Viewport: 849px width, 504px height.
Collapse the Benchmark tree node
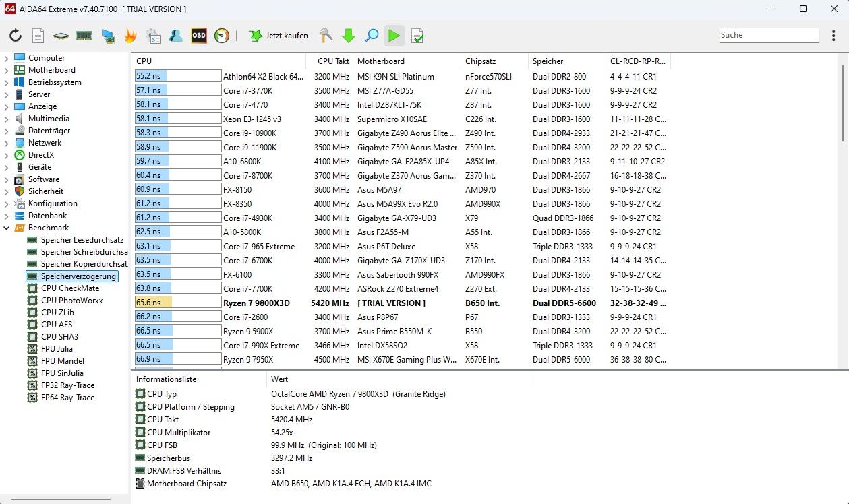point(7,228)
